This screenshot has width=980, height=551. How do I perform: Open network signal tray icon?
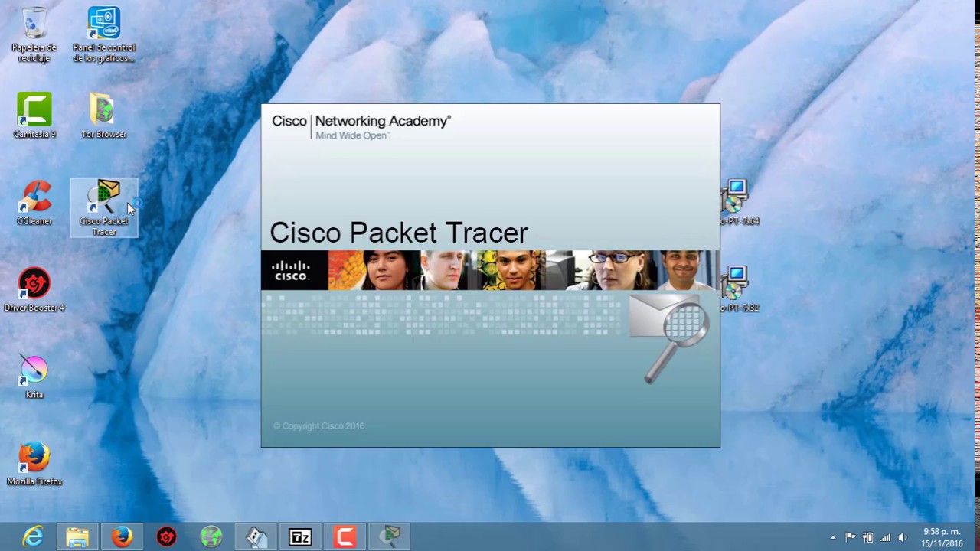pos(885,537)
